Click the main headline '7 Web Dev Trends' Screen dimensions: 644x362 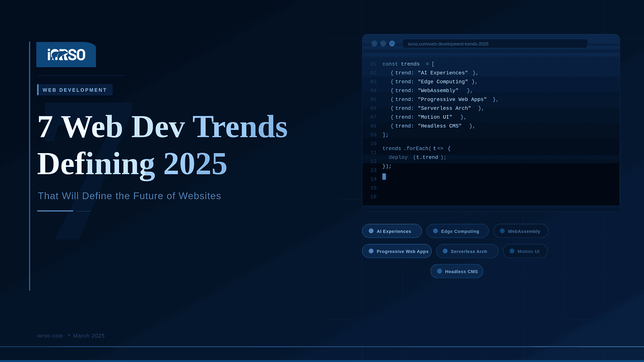pos(162,127)
